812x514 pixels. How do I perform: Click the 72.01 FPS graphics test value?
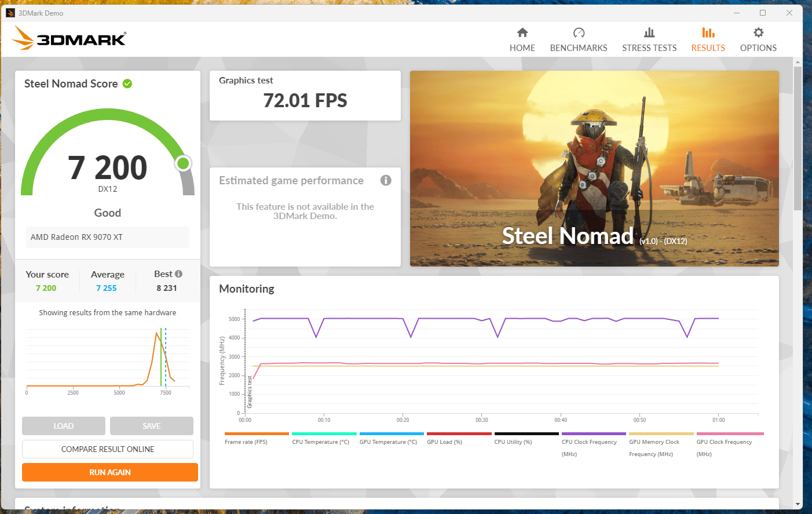305,101
